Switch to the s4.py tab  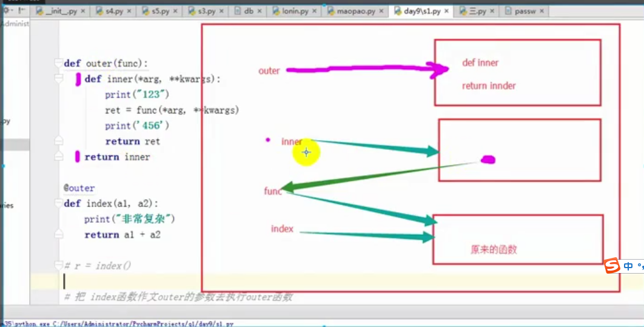click(x=114, y=11)
